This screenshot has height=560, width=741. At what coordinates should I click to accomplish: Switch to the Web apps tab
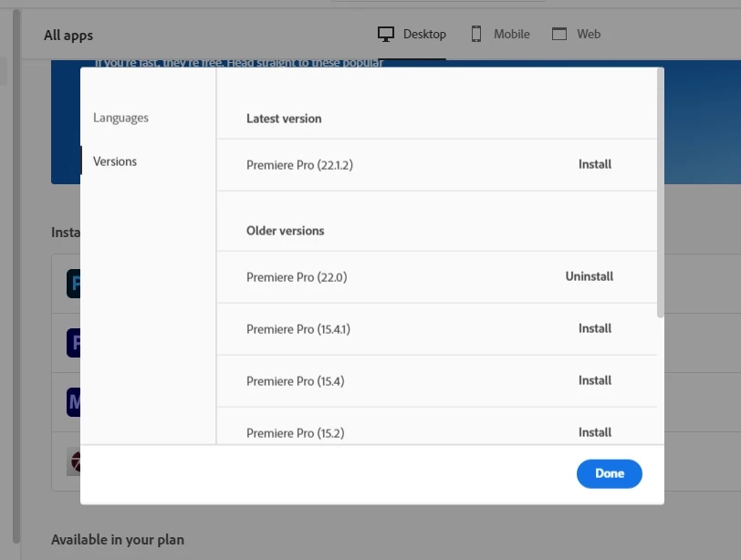[576, 35]
